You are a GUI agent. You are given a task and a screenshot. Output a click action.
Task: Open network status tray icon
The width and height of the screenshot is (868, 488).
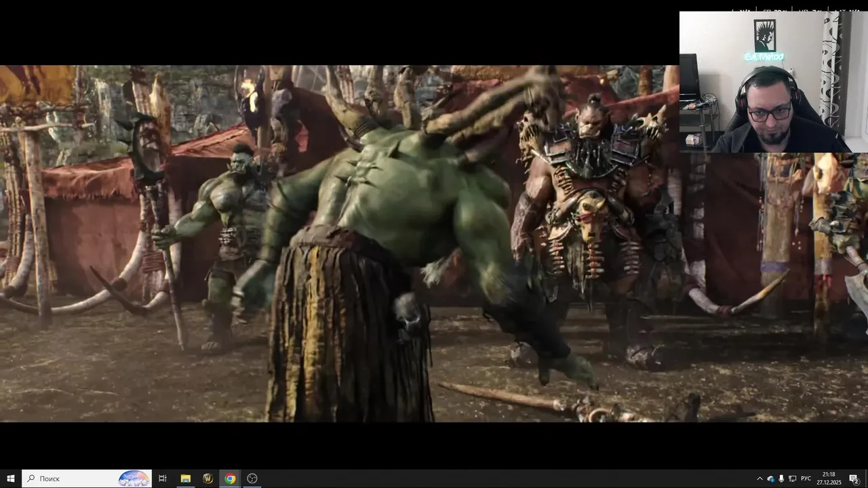793,479
